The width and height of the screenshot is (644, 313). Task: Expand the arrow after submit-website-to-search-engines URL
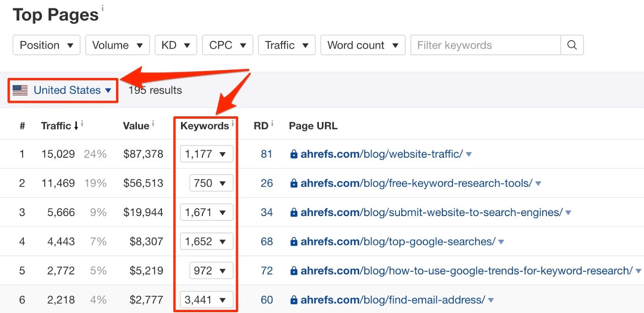pos(568,213)
